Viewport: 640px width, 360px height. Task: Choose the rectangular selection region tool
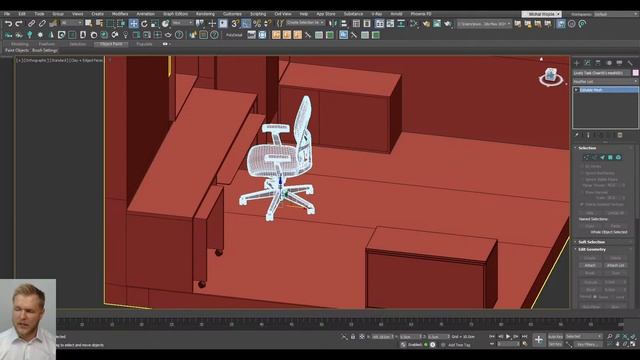click(110, 24)
